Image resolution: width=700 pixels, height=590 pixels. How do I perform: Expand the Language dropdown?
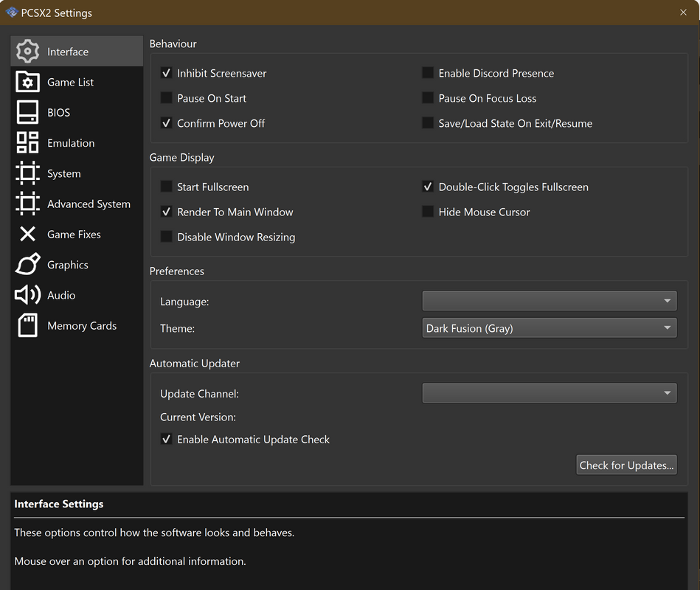tap(550, 301)
